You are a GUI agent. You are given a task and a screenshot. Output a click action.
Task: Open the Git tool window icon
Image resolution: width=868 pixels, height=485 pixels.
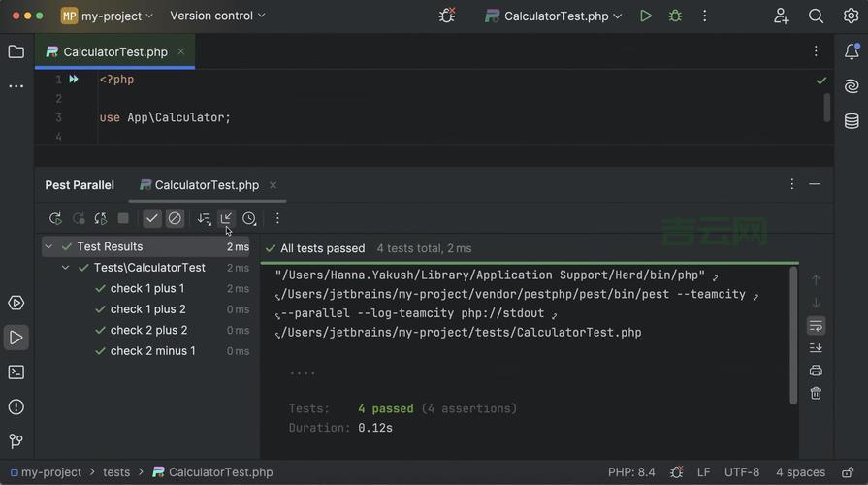tap(16, 441)
